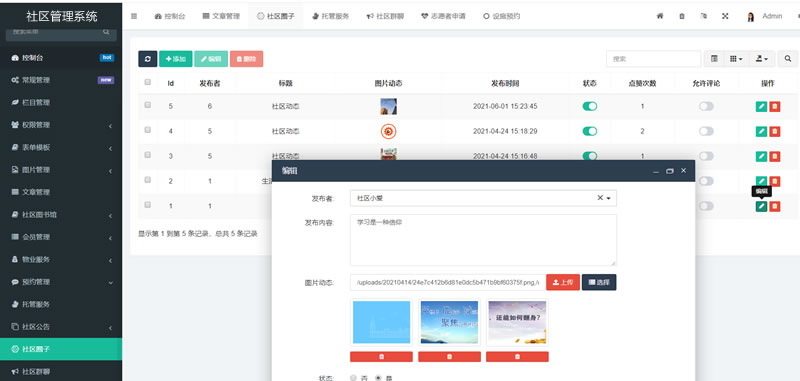Click the red delete icon for row Id 4

[x=774, y=132]
